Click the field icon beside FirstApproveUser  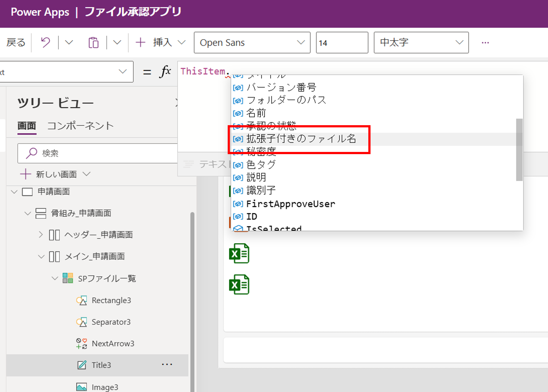pyautogui.click(x=238, y=204)
